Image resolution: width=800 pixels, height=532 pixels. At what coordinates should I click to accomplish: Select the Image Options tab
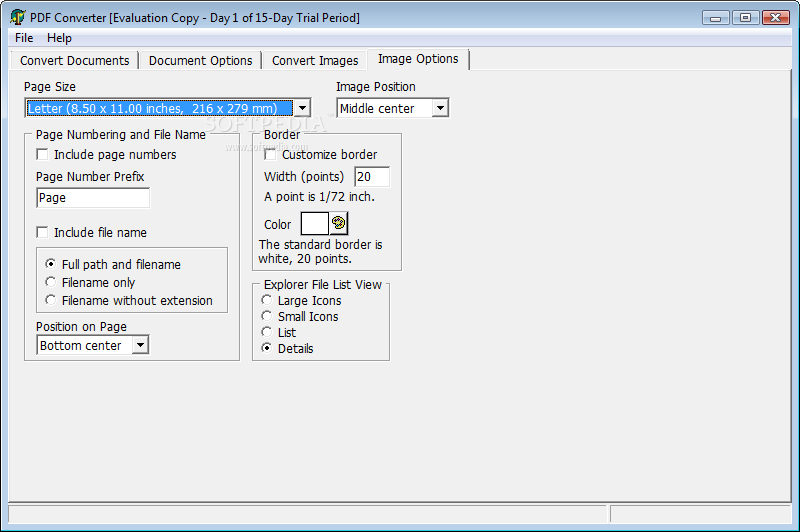tap(418, 59)
